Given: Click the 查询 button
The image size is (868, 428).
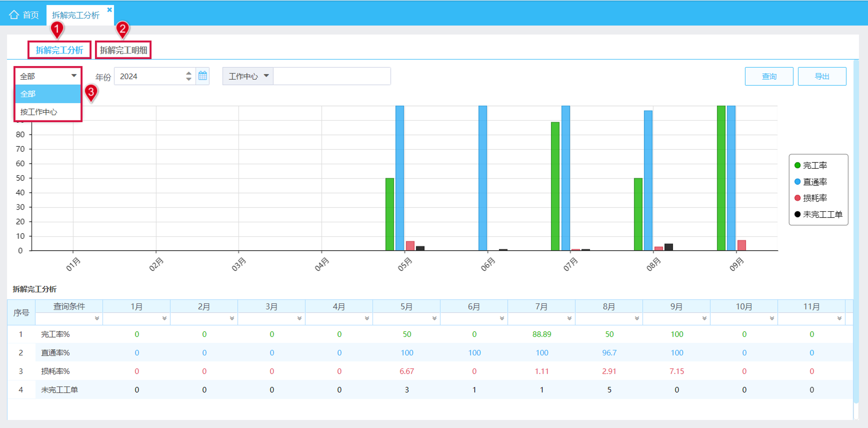Looking at the screenshot, I should click(x=769, y=76).
